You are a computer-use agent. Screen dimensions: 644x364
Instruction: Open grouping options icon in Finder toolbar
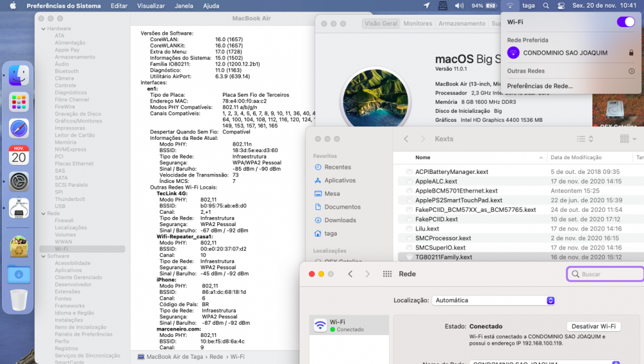(x=628, y=139)
